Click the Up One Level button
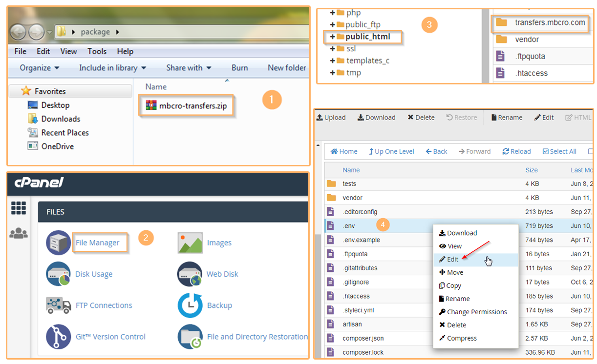This screenshot has width=597, height=364. (391, 151)
